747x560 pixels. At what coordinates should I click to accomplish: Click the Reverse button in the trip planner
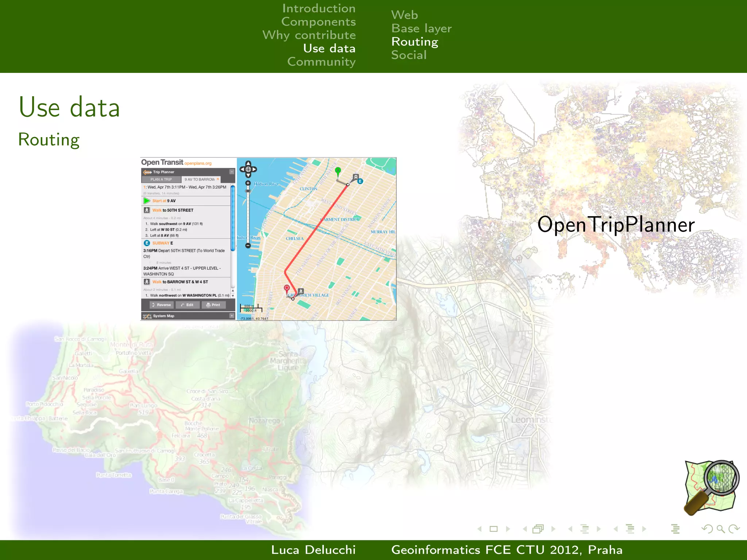[x=162, y=305]
